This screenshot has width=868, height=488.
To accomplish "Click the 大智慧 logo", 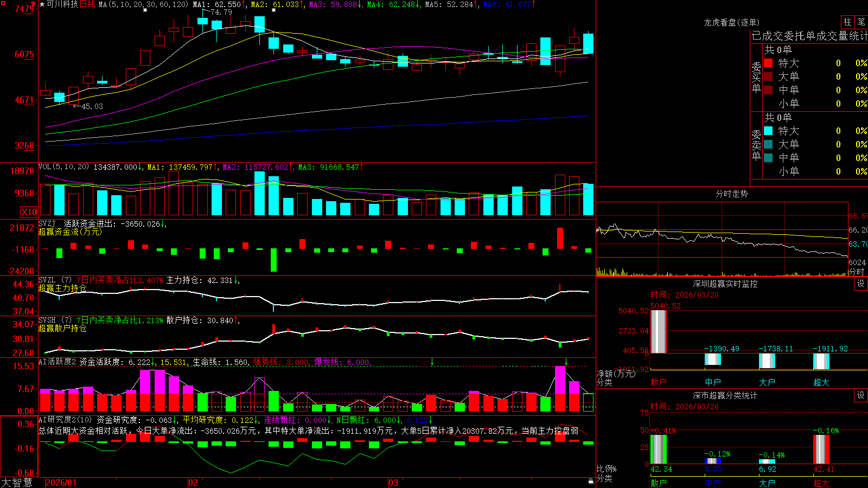I will coord(17,483).
